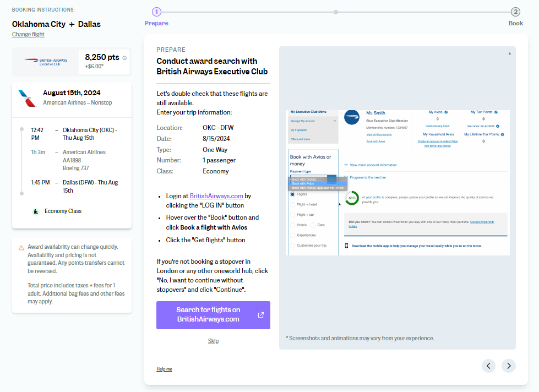Viewport: 539px width, 392px height.
Task: Click Search for flights on BritishAirways.com button
Action: tap(213, 315)
